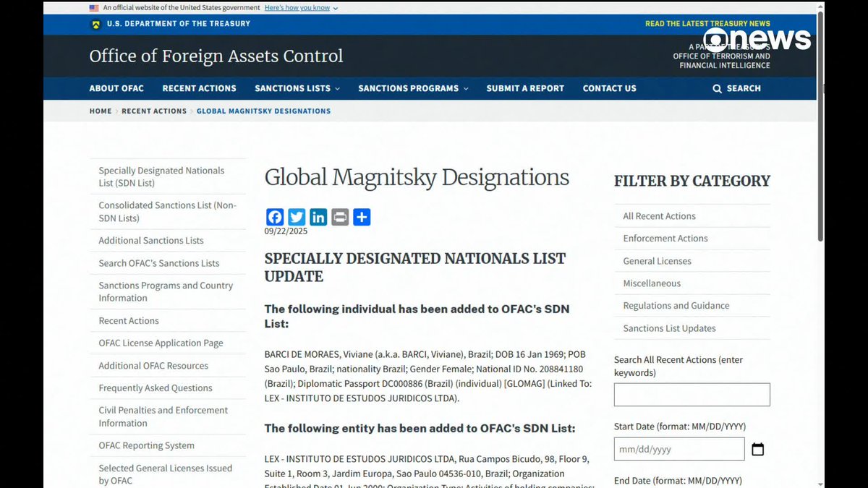This screenshot has height=488, width=868.
Task: Open the Sanctions Lists dropdown menu
Action: click(297, 88)
